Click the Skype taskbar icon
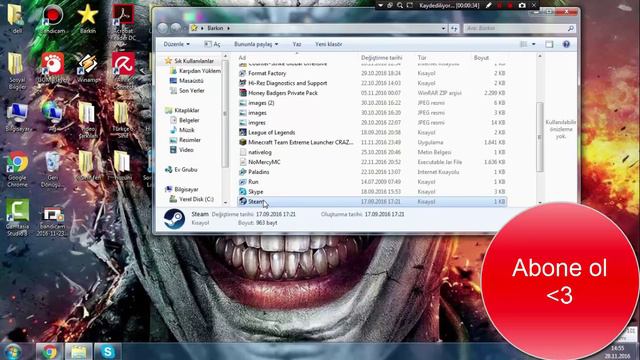The height and width of the screenshot is (360, 640). pyautogui.click(x=108, y=351)
